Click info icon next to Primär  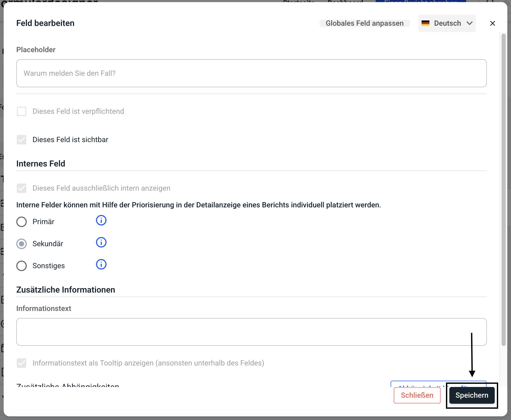101,220
